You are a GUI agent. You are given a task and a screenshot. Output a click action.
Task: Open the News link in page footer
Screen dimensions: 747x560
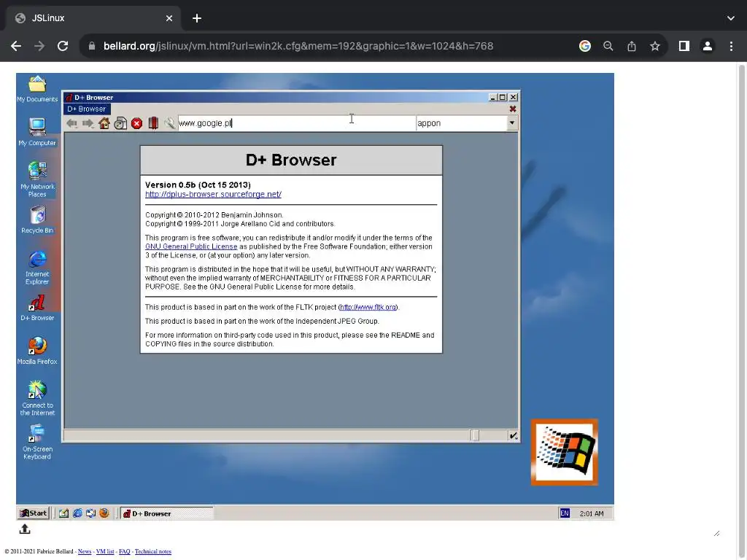(85, 551)
